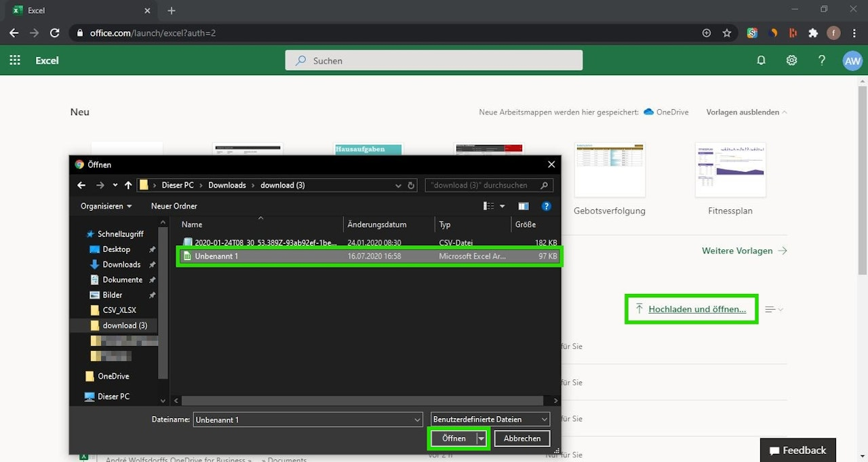Open the Chrome three-dot menu
Viewport: 868px width, 462px height.
point(853,33)
